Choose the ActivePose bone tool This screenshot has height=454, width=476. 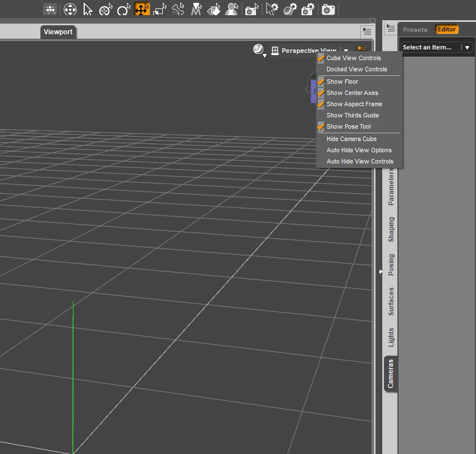click(x=178, y=10)
